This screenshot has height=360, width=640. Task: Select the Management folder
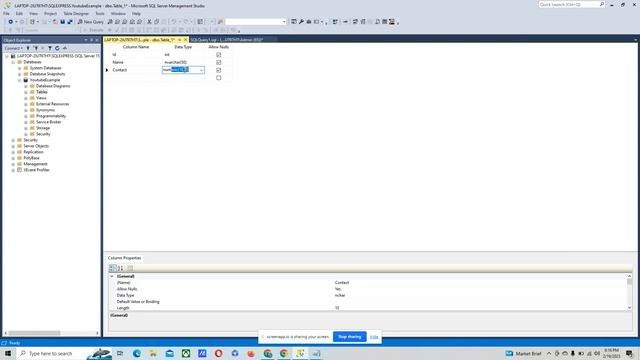pyautogui.click(x=35, y=164)
